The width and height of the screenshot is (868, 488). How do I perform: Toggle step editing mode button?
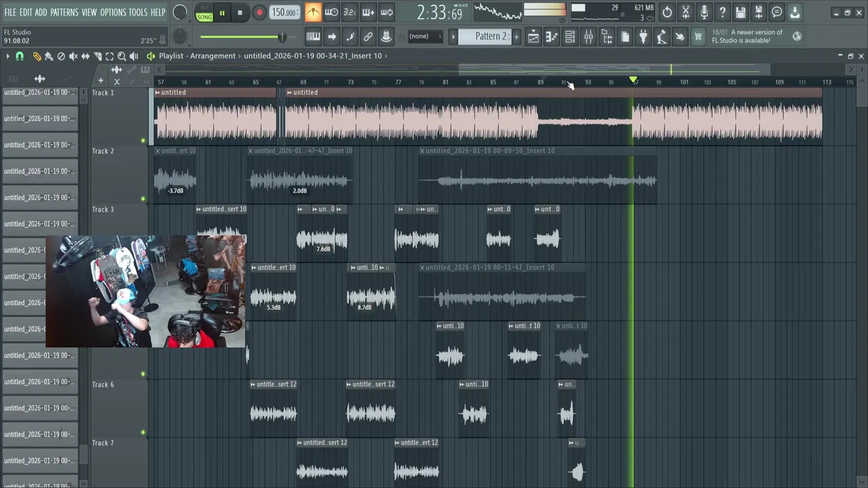click(x=350, y=37)
